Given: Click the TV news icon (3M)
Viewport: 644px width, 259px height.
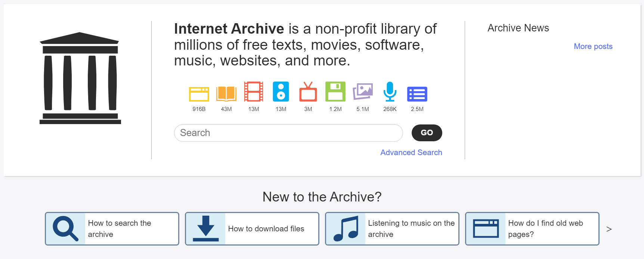Looking at the screenshot, I should (x=308, y=93).
